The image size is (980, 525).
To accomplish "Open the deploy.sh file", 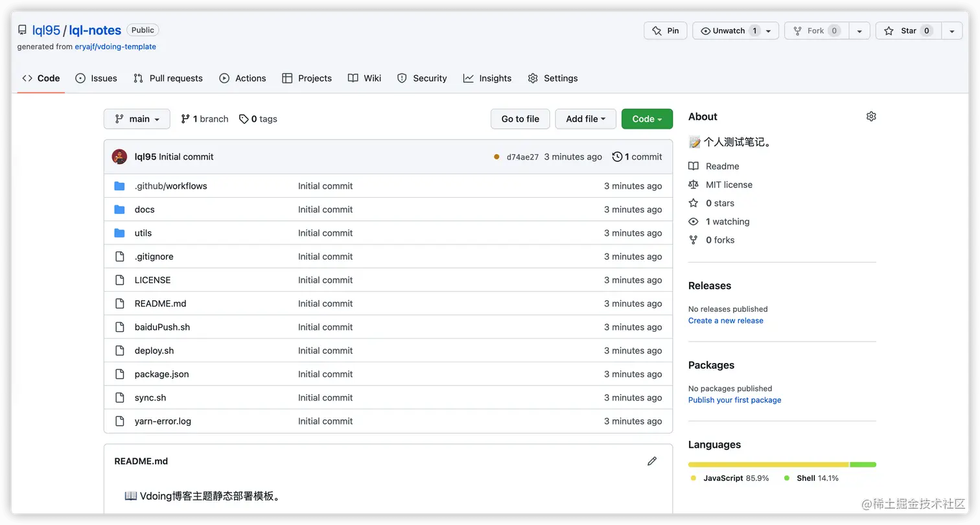I will coord(154,351).
